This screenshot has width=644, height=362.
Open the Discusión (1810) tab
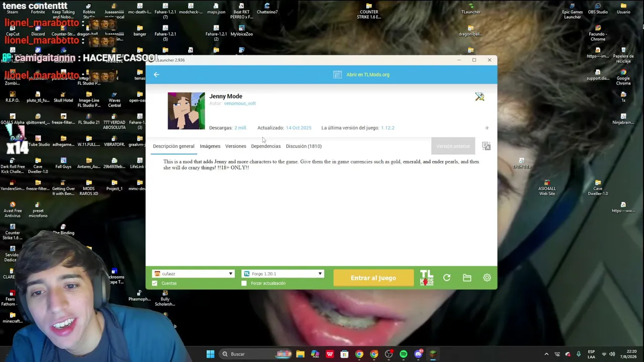pos(303,146)
